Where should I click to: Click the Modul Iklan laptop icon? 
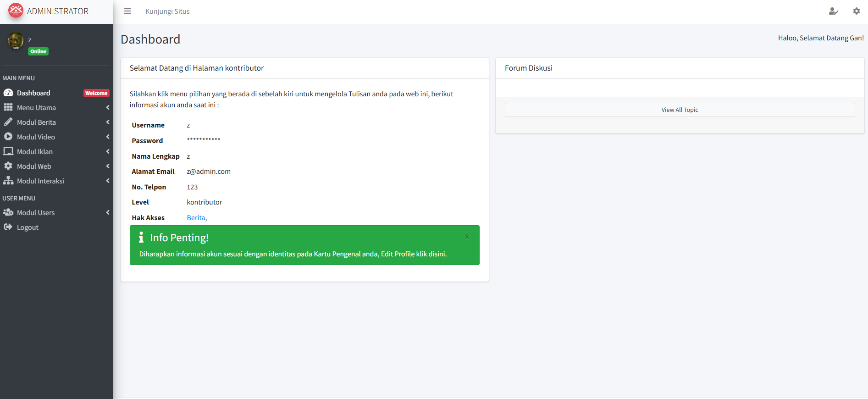[8, 151]
